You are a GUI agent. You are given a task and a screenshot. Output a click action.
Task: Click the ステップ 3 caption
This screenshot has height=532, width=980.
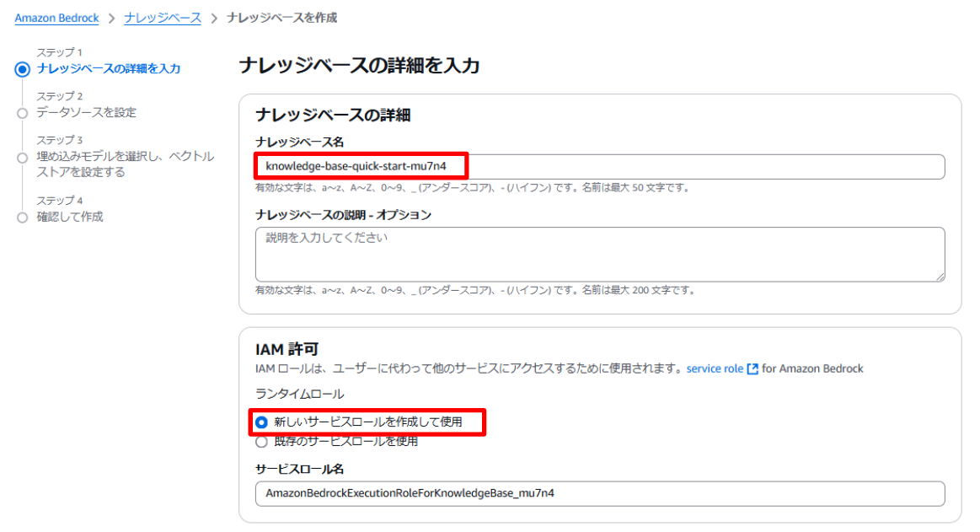[59, 140]
